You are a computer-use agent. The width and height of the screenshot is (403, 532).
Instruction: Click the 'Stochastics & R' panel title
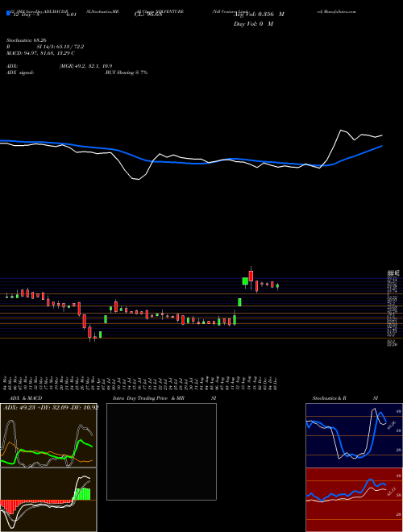coord(330,398)
